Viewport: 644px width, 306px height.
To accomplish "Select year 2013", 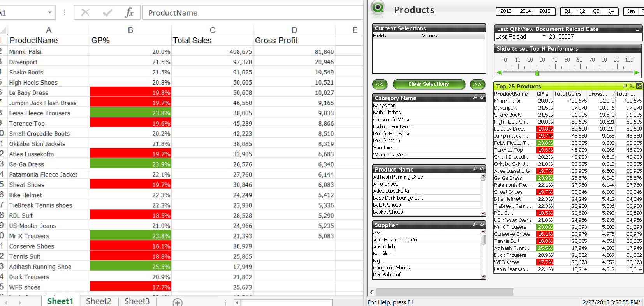I will (x=506, y=11).
